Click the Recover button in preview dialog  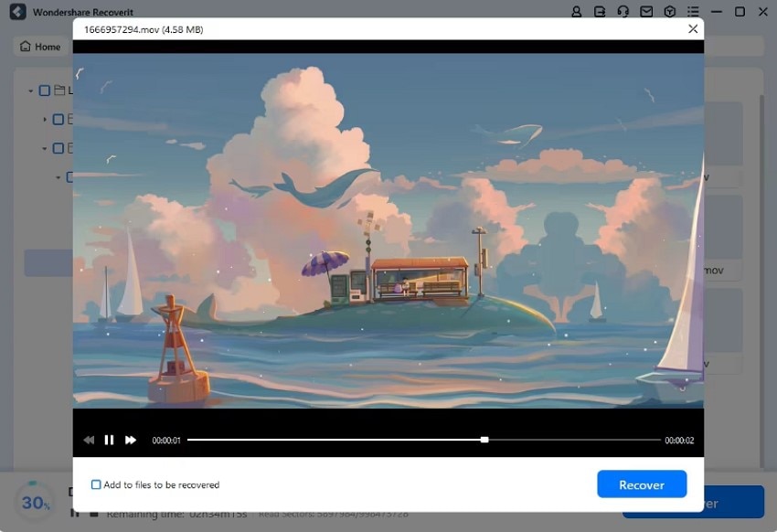pyautogui.click(x=642, y=484)
